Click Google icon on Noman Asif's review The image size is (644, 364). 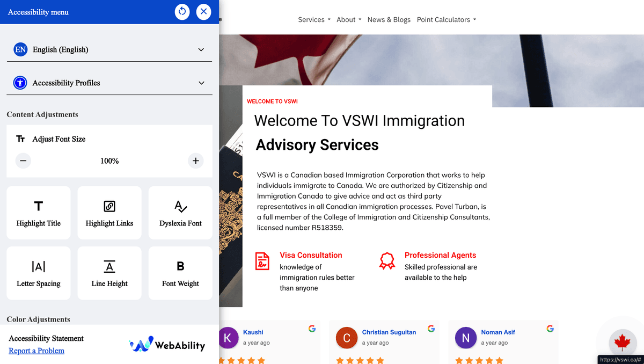click(550, 329)
